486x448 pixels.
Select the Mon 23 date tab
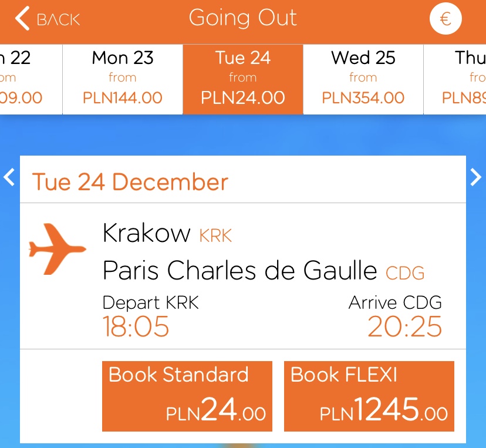pos(123,79)
